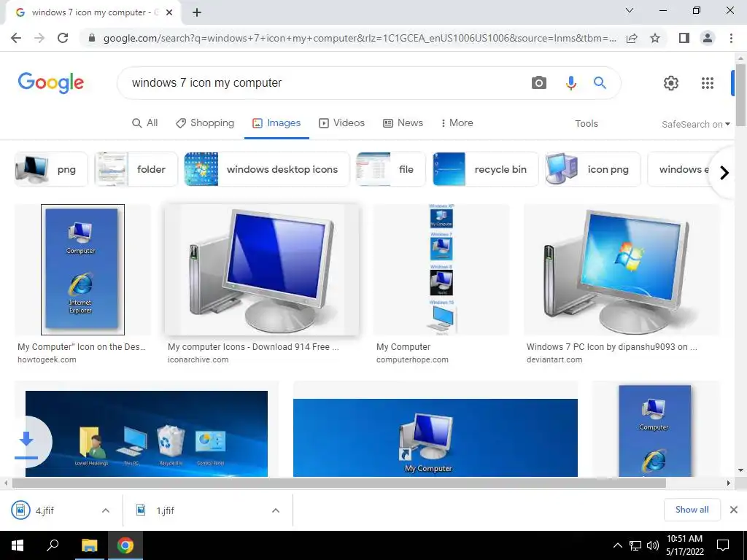The height and width of the screenshot is (560, 747).
Task: Select the 'icon png' suggestion chip
Action: pyautogui.click(x=593, y=169)
